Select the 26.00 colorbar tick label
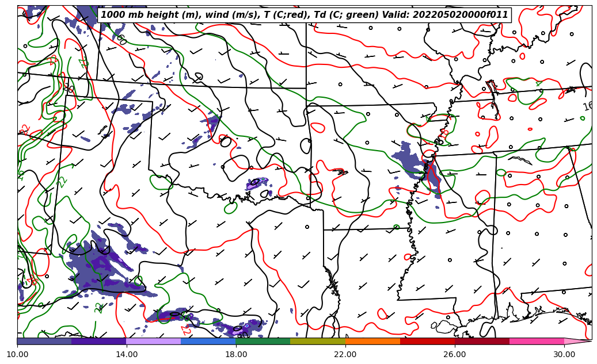The height and width of the screenshot is (364, 597). (455, 354)
